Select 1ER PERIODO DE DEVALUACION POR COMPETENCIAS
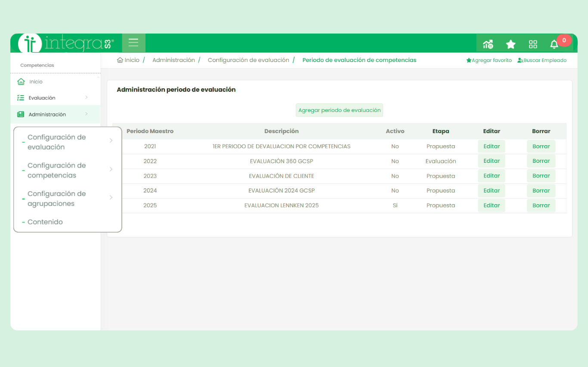 point(282,146)
